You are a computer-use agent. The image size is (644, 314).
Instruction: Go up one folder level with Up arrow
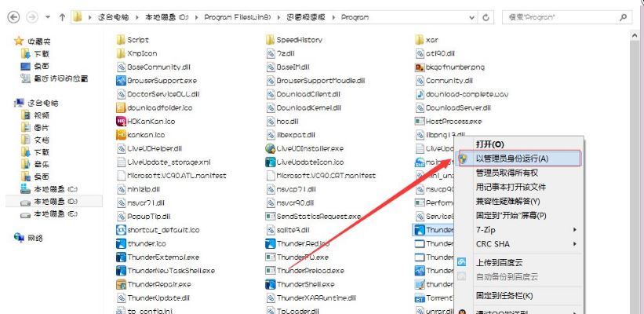tap(62, 17)
